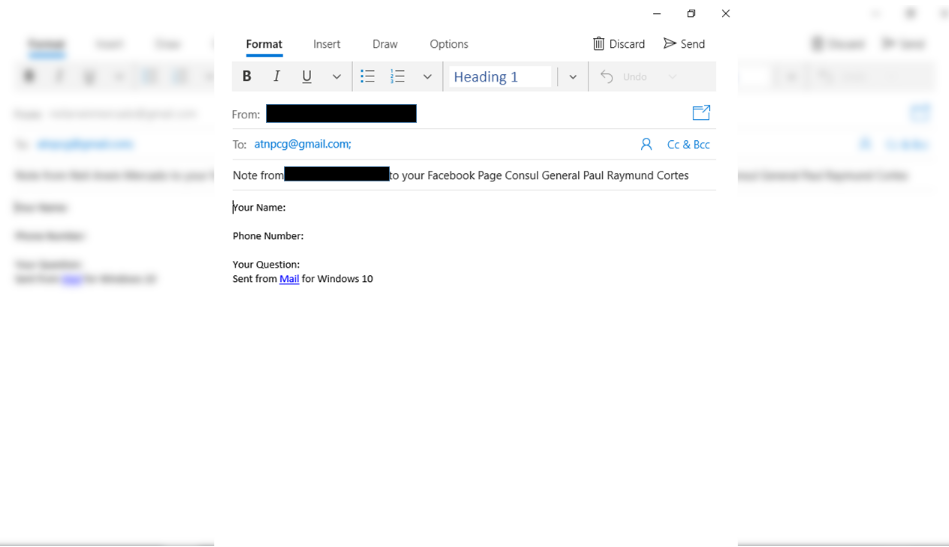This screenshot has height=547, width=949.
Task: Open the contacts picker icon
Action: point(646,144)
